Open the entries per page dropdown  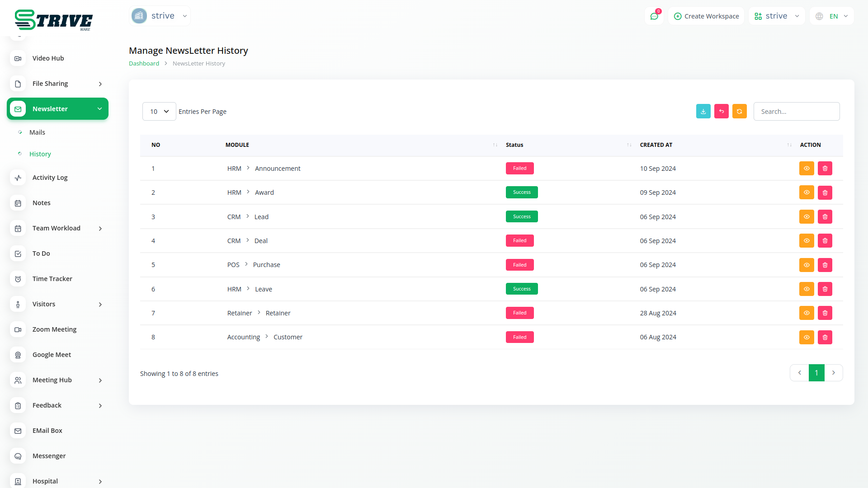[x=159, y=112]
